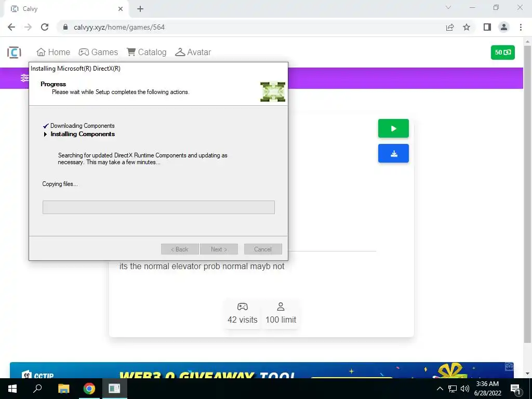Open the notification center icon
Screen dimensions: 532x399
(515, 389)
